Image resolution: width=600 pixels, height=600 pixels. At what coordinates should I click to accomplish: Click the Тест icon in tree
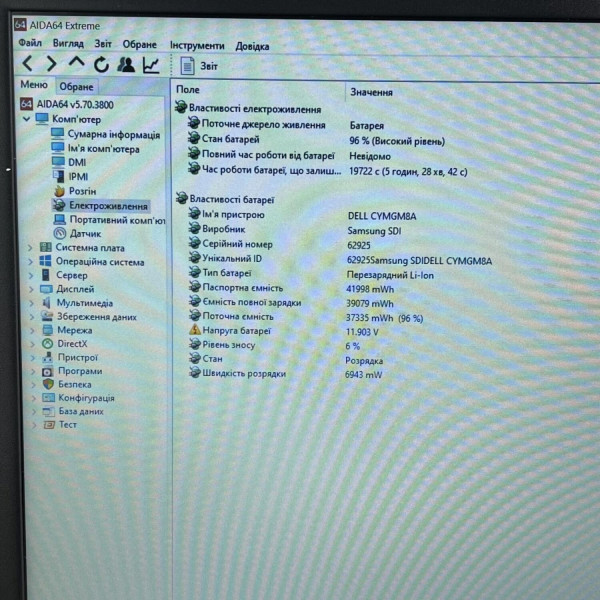[49, 425]
